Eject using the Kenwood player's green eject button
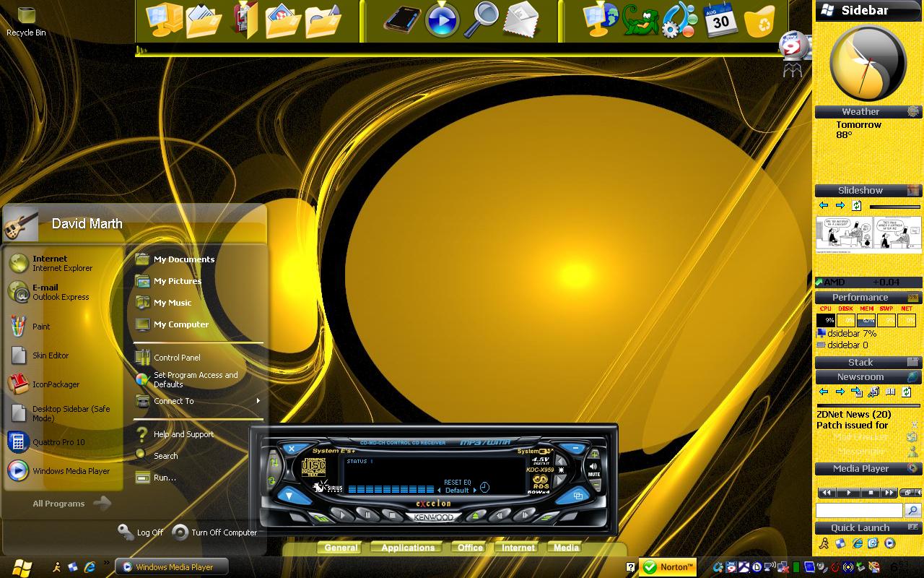 pyautogui.click(x=476, y=516)
